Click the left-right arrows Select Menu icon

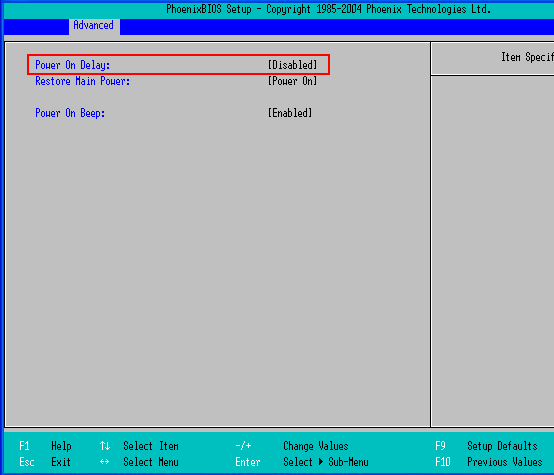click(105, 462)
